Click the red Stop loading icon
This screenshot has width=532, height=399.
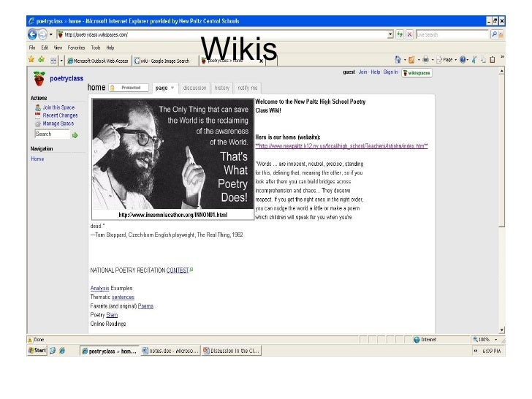[409, 34]
